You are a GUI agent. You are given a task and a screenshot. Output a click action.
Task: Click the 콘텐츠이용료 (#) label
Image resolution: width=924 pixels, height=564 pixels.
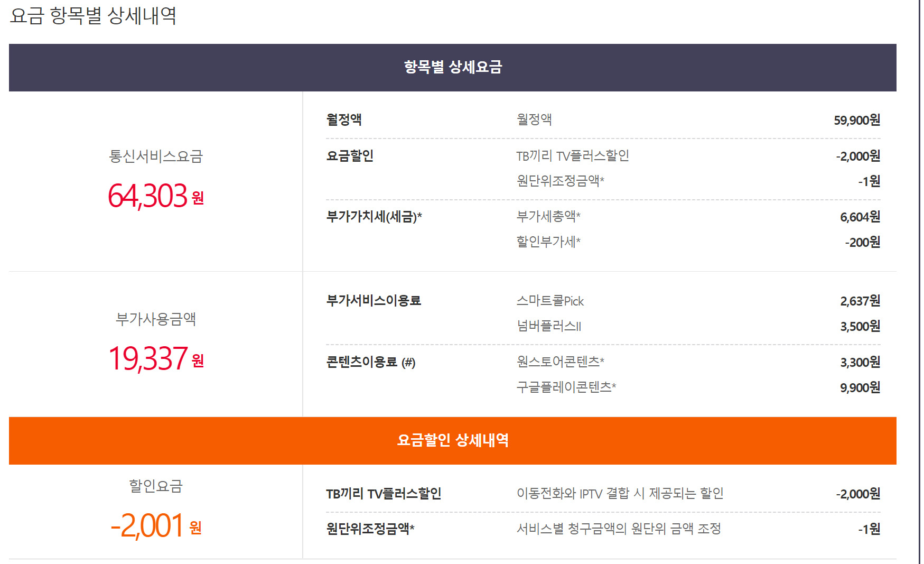[x=370, y=362]
